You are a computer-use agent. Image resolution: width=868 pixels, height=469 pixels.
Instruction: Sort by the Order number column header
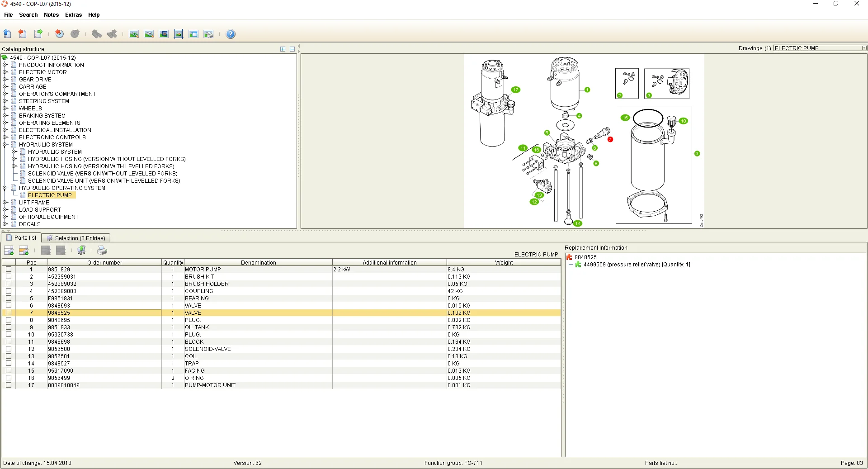click(104, 262)
